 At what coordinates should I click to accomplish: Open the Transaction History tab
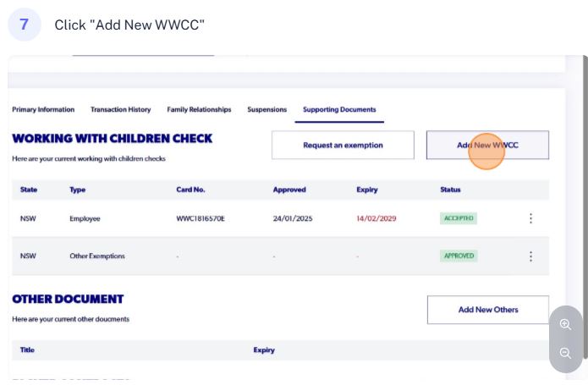120,109
